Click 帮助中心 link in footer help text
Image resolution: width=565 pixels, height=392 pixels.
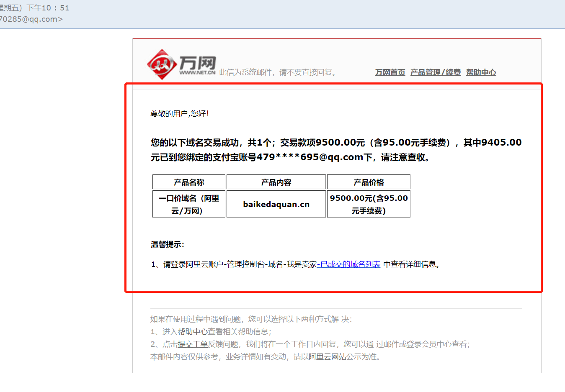pos(193,332)
